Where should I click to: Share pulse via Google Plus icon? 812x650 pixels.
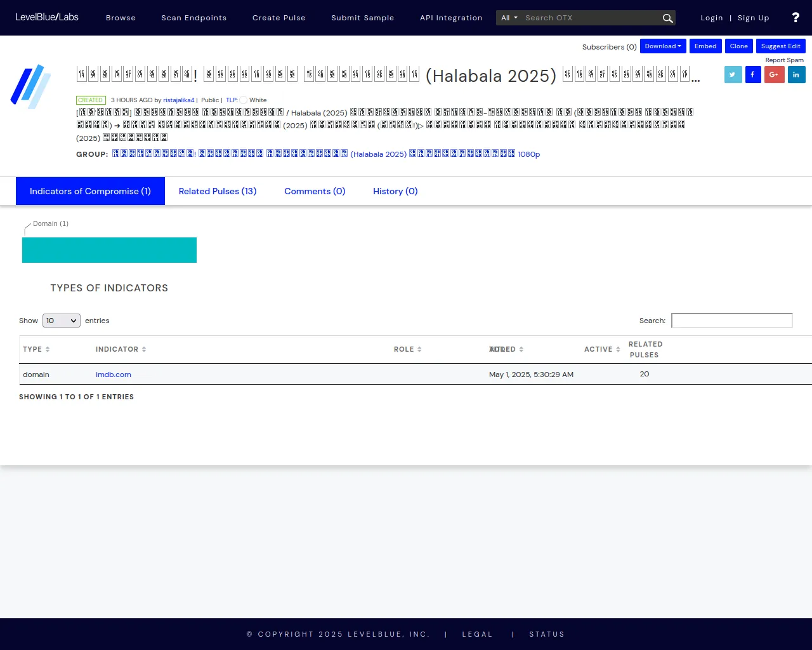(x=774, y=75)
